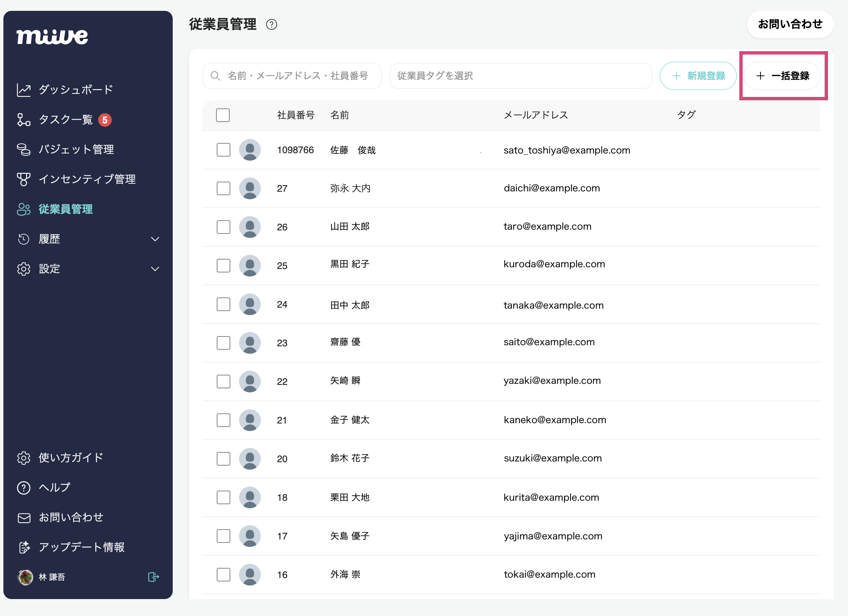The height and width of the screenshot is (616, 848).
Task: Click the avatar icon of 佐藤 俊哉
Action: pyautogui.click(x=250, y=150)
